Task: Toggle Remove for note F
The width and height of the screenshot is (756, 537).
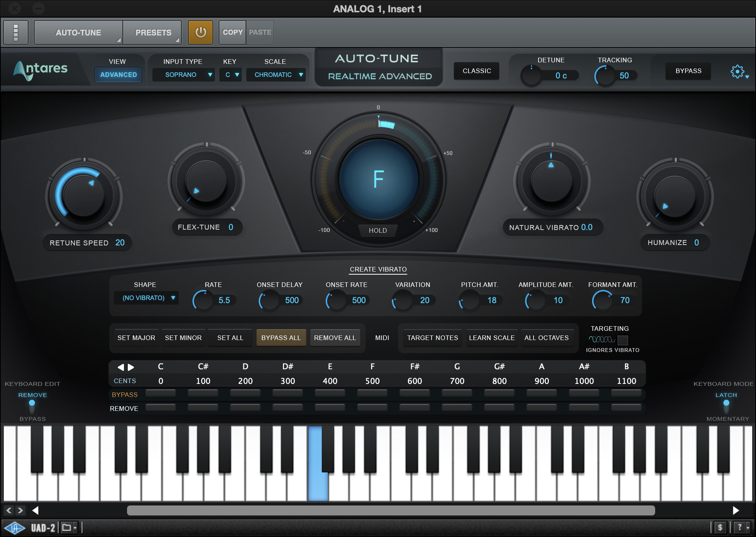Action: pyautogui.click(x=372, y=407)
